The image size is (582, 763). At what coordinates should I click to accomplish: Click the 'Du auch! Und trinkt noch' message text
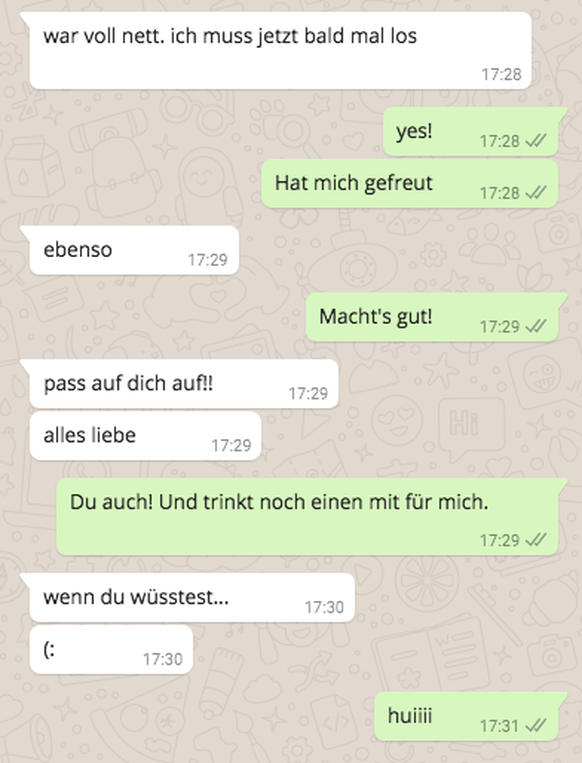(x=279, y=502)
